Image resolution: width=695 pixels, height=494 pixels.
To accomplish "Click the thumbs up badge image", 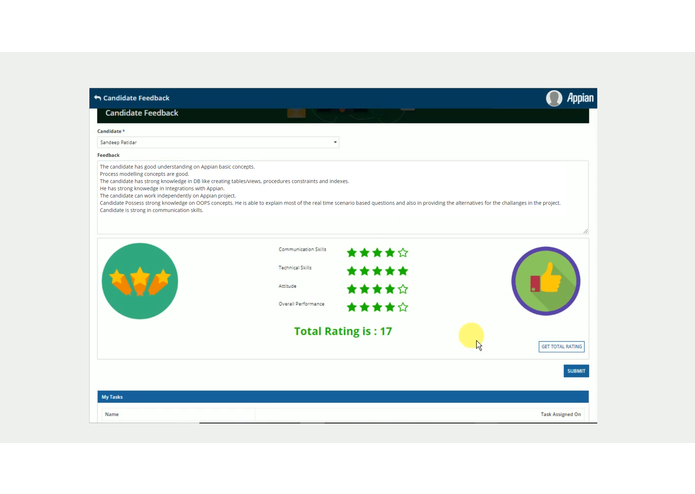I will pos(546,281).
